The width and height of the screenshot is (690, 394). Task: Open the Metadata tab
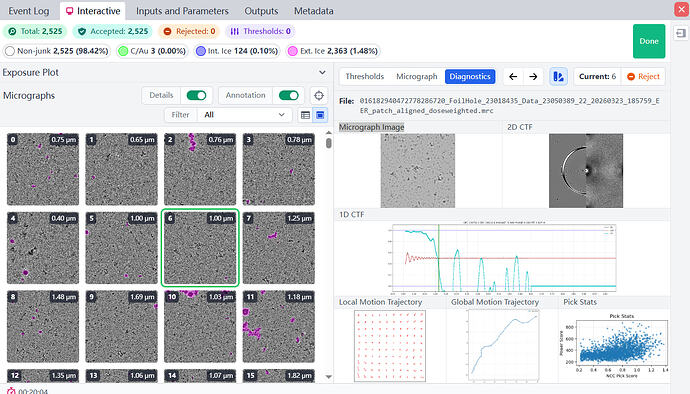pos(313,11)
